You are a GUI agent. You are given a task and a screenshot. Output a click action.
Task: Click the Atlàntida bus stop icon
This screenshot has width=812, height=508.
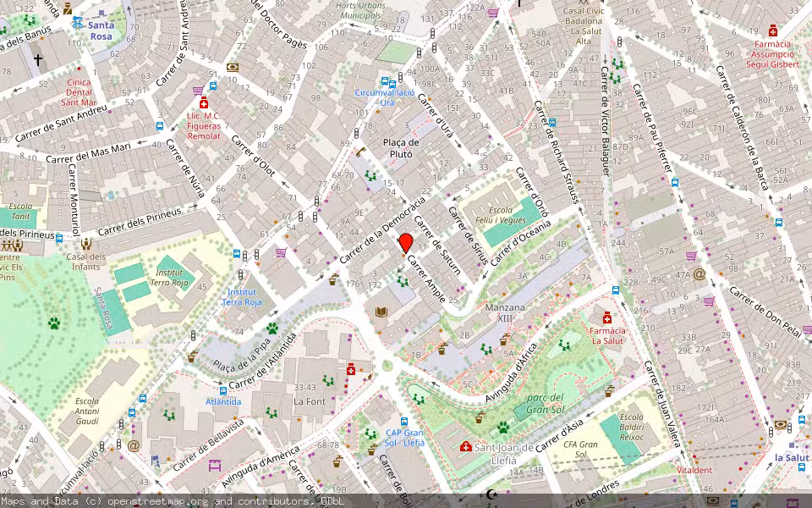(223, 390)
